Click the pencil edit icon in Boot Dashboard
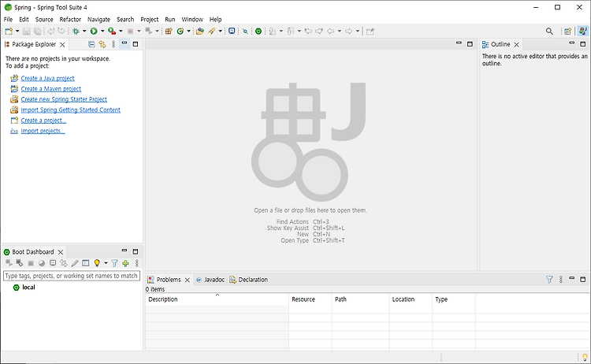Image resolution: width=591 pixels, height=364 pixels. tap(75, 263)
